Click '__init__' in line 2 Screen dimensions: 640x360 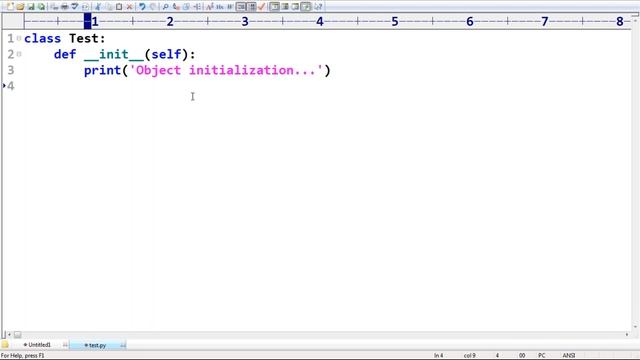[114, 54]
